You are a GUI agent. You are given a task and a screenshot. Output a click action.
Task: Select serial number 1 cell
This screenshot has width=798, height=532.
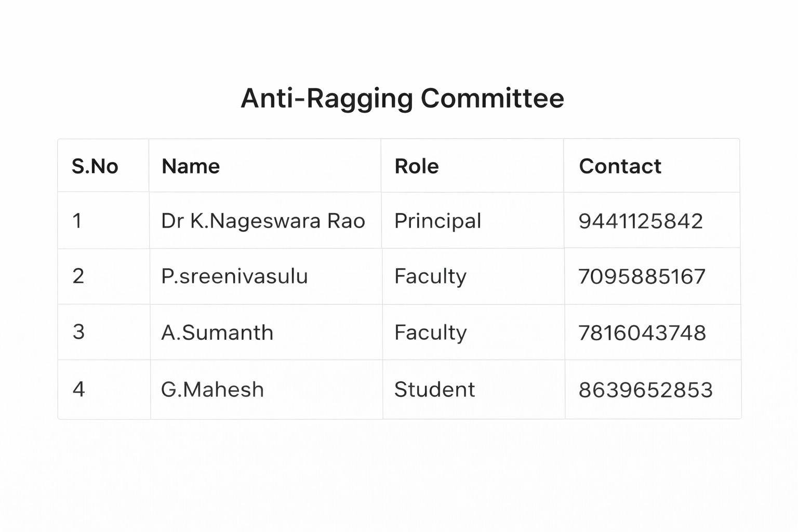coord(77,221)
